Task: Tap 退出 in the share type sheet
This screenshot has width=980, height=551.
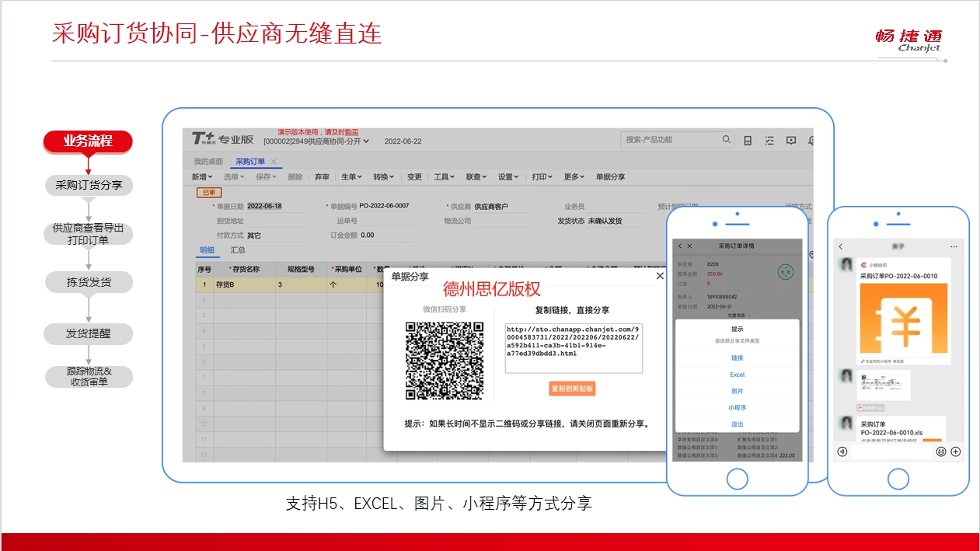Action: [x=737, y=424]
